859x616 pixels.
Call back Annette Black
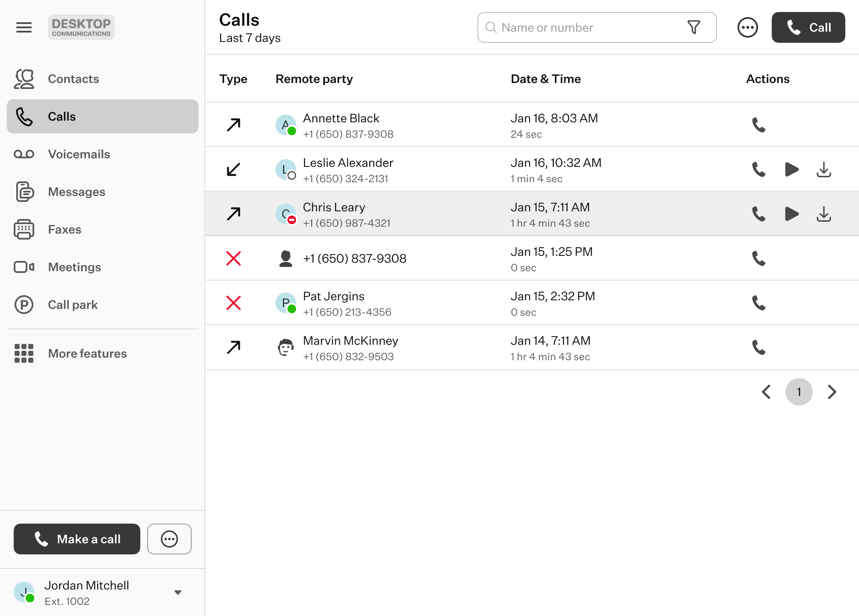(758, 125)
